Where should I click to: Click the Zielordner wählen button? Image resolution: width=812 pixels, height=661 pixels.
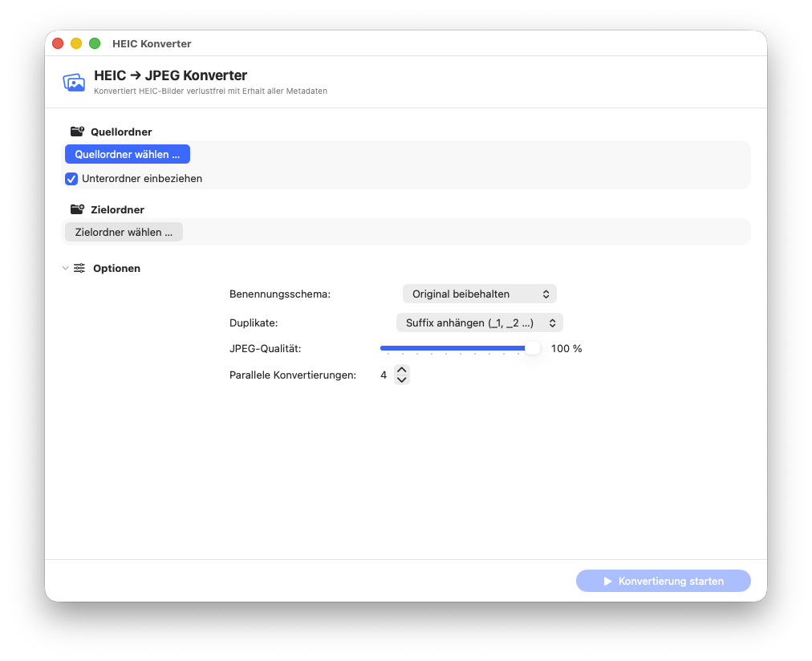(123, 232)
